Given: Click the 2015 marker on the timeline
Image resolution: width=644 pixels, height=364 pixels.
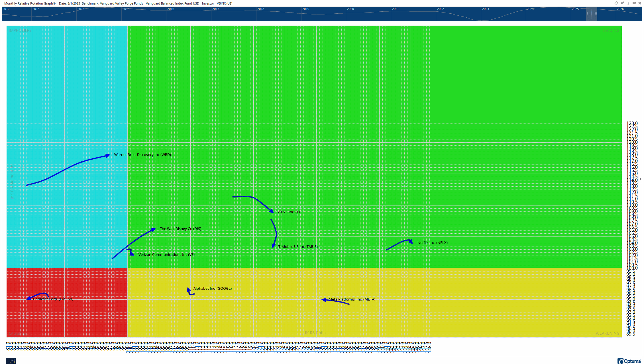Looking at the screenshot, I should (x=126, y=9).
